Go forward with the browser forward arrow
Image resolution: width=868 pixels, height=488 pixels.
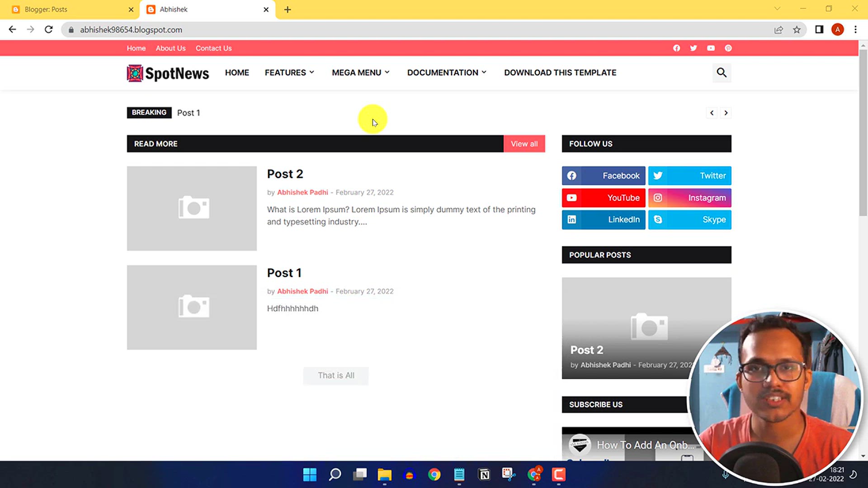(x=30, y=29)
